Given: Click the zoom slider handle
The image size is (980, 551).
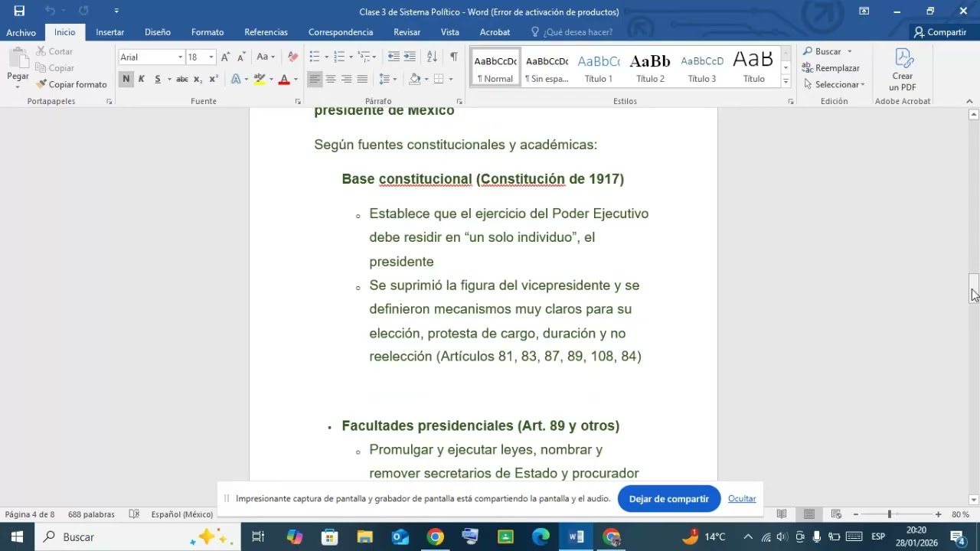Looking at the screenshot, I should coord(889,514).
